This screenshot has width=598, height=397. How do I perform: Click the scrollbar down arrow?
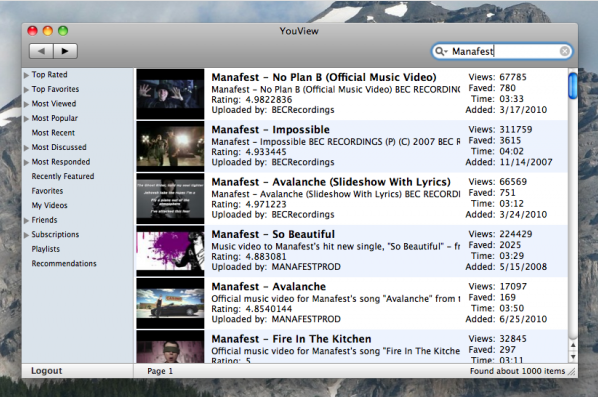573,357
